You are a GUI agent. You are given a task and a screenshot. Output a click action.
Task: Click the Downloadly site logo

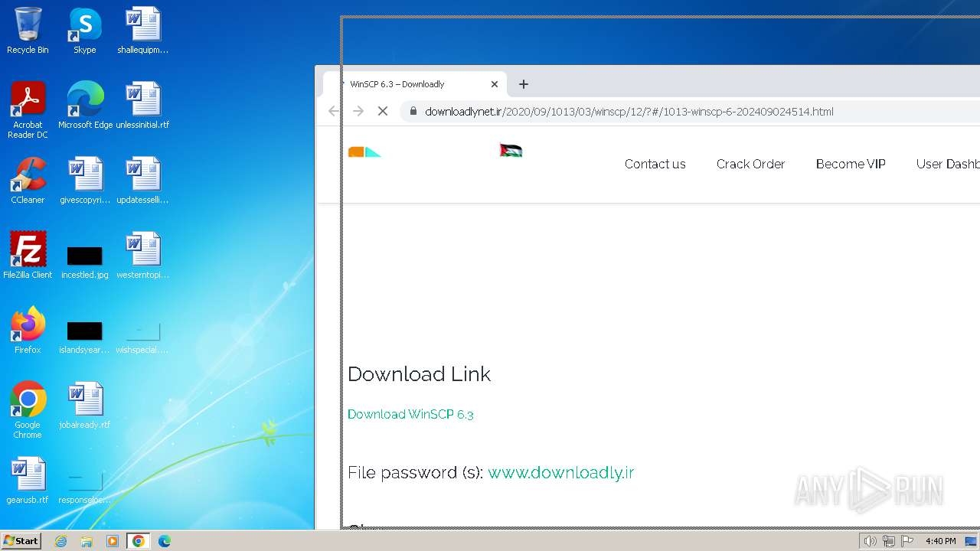point(364,152)
